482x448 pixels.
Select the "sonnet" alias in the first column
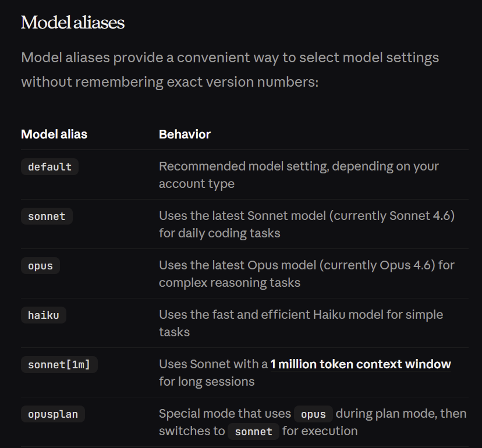[47, 216]
